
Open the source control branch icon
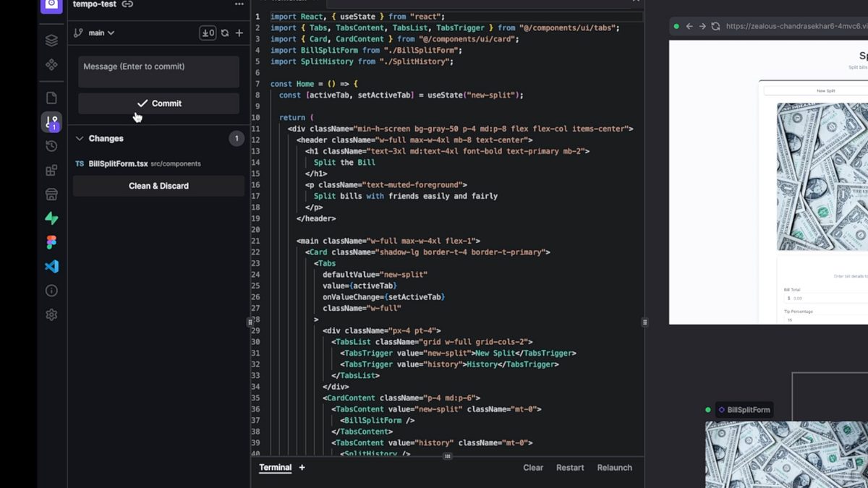(x=51, y=121)
